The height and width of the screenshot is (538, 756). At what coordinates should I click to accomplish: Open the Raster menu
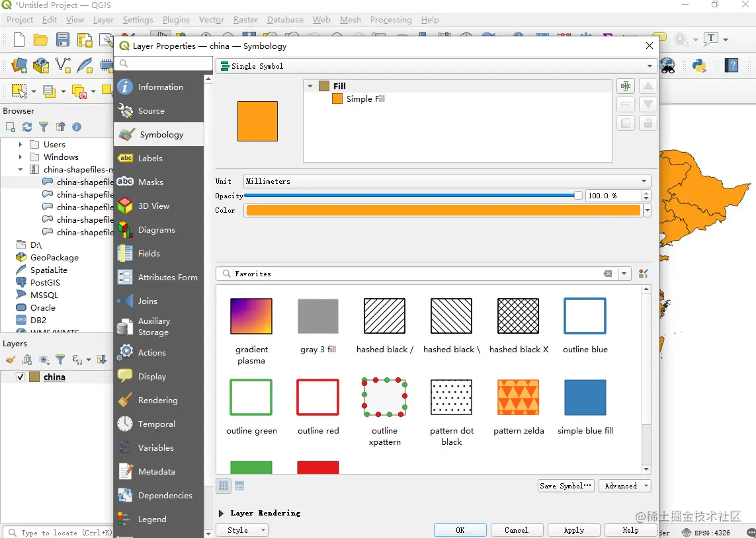pos(245,20)
